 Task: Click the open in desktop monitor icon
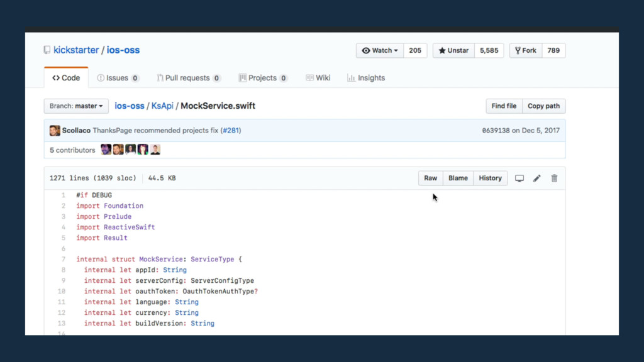pos(519,178)
